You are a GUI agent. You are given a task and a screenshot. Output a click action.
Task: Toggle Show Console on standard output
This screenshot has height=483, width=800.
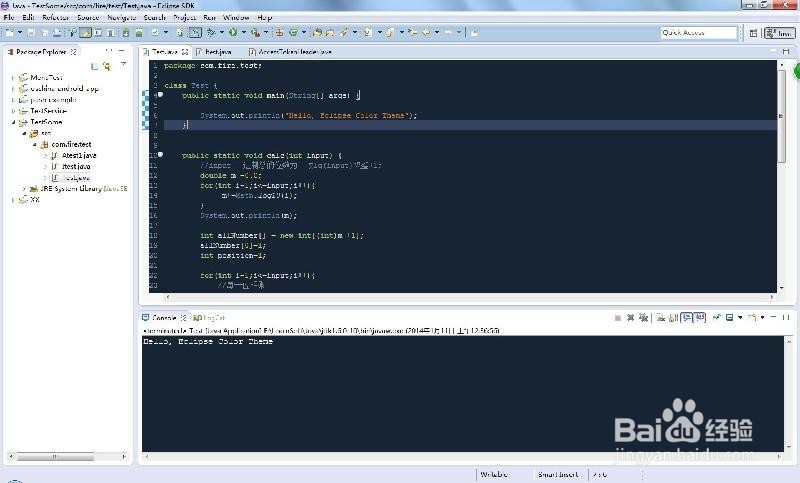686,318
